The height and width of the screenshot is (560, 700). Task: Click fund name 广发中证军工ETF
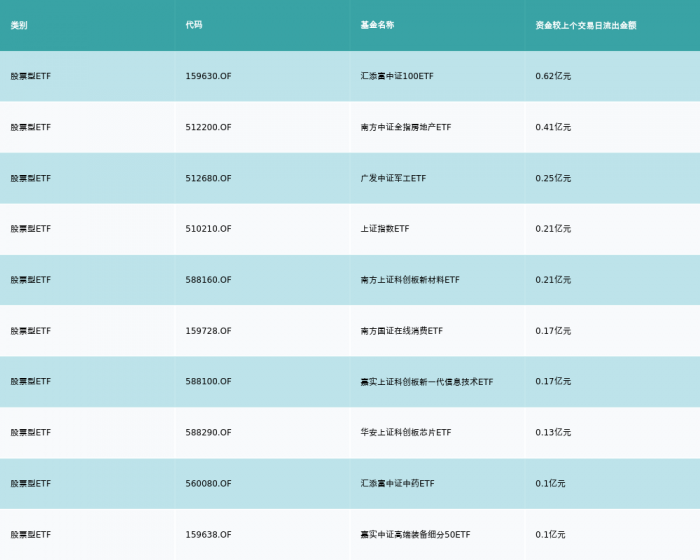tap(393, 178)
